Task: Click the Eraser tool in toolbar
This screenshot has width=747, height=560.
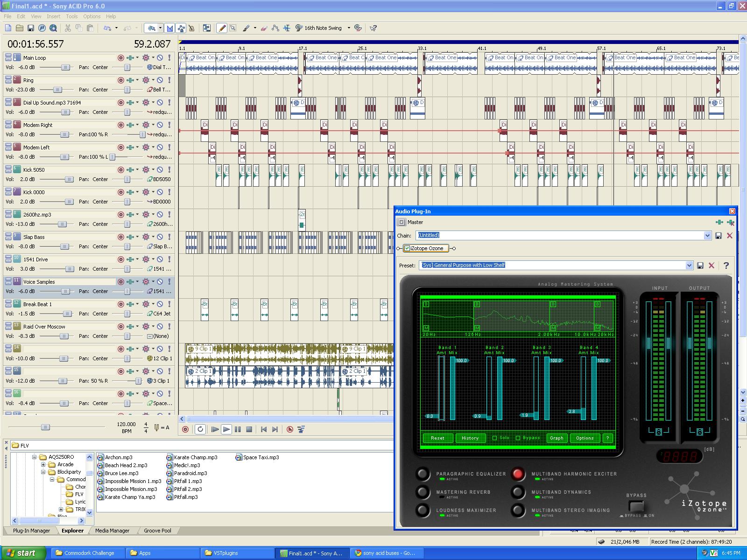Action: 264,28
